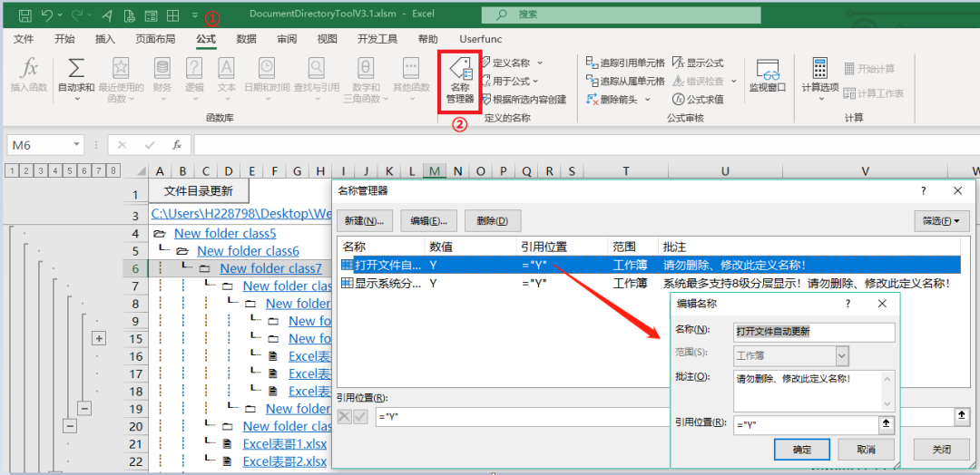The image size is (980, 475).
Task: Click the 名称 text field in 编辑名称 dialog
Action: [x=814, y=332]
